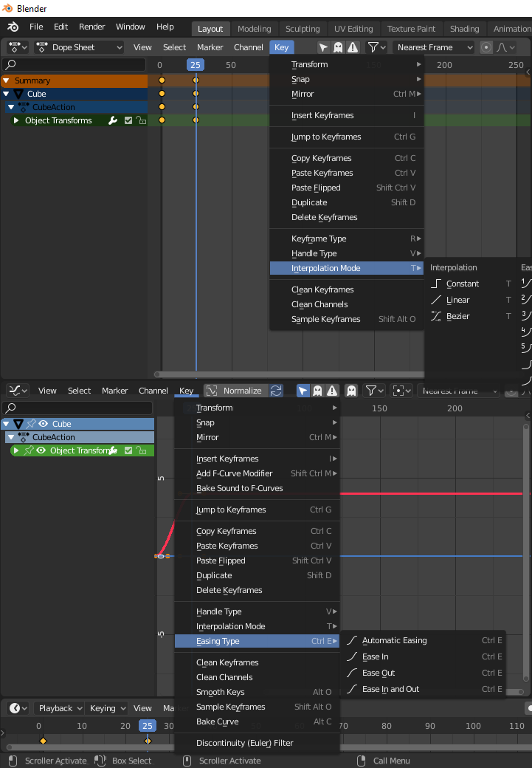
Task: Open the Keying popover in timeline
Action: click(x=107, y=708)
